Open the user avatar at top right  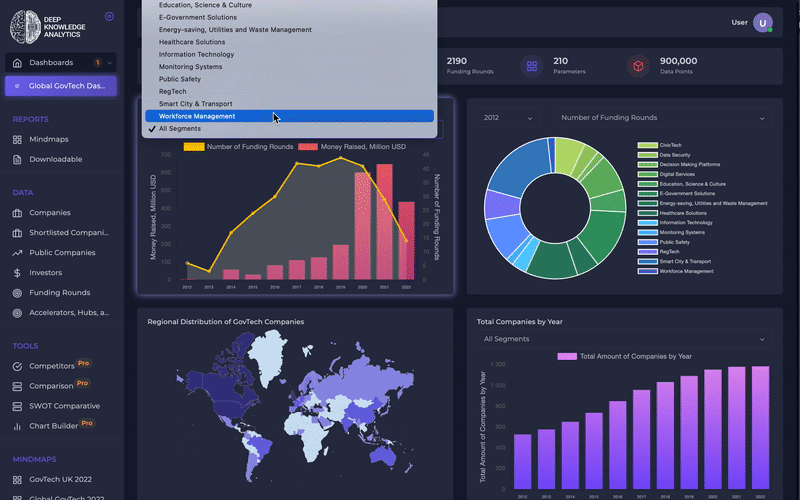pyautogui.click(x=763, y=22)
